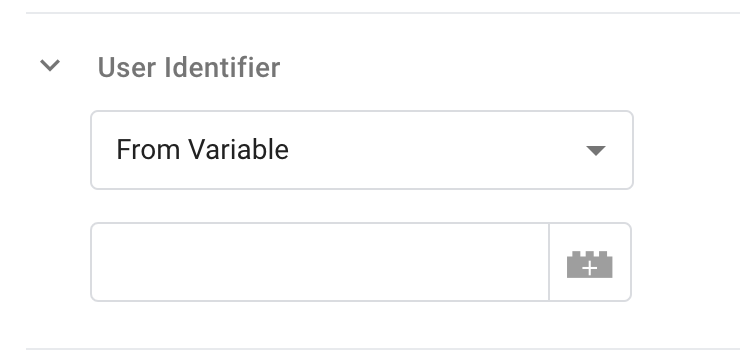
Task: Open the From Variable dropdown
Action: [362, 150]
